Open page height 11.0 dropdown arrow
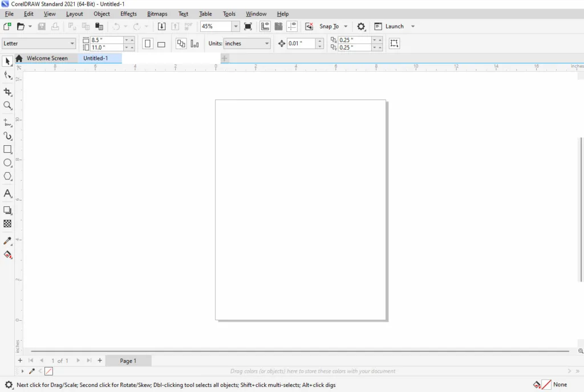Screen dimensions: 584x392 click(127, 48)
